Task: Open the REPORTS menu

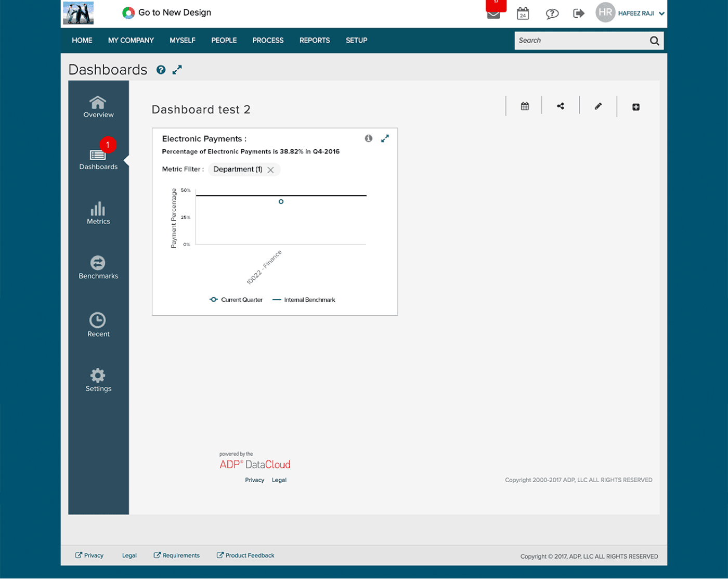Action: click(315, 40)
